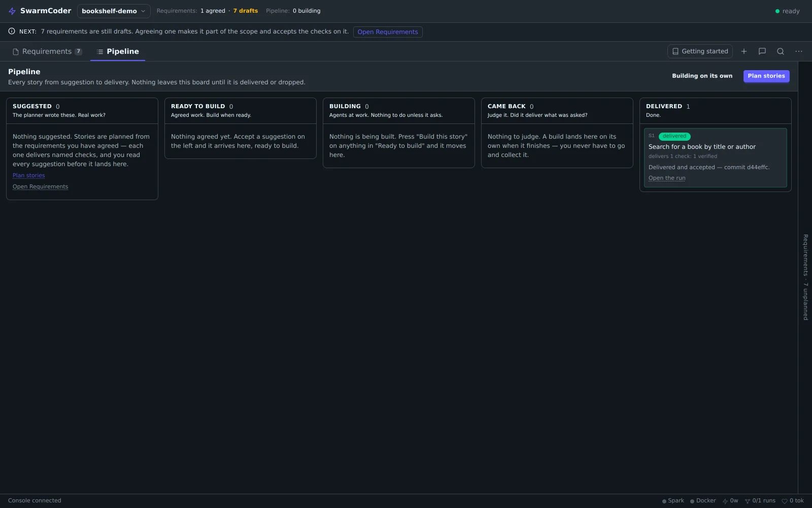Screen dimensions: 812x508
Task: Click the 0 tok token counter
Action: [x=793, y=501]
